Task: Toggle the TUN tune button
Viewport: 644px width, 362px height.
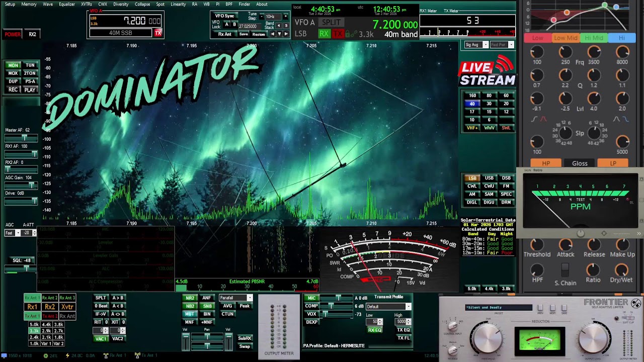Action: tap(30, 65)
